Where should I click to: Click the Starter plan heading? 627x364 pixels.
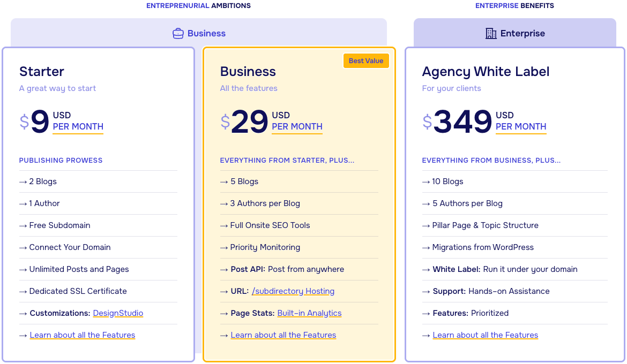pos(42,72)
